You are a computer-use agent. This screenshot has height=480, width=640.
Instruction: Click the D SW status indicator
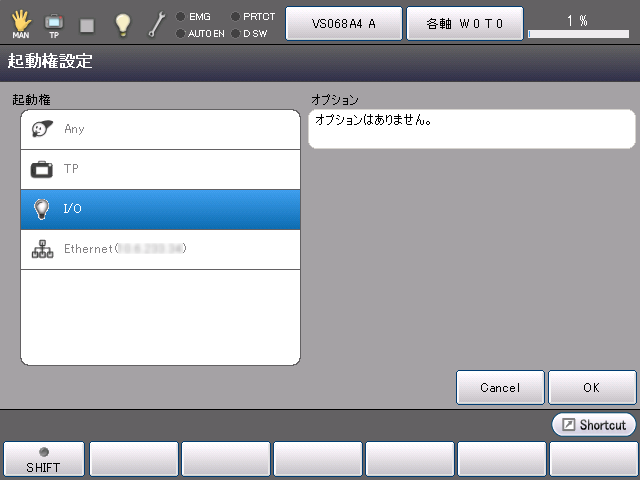248,33
